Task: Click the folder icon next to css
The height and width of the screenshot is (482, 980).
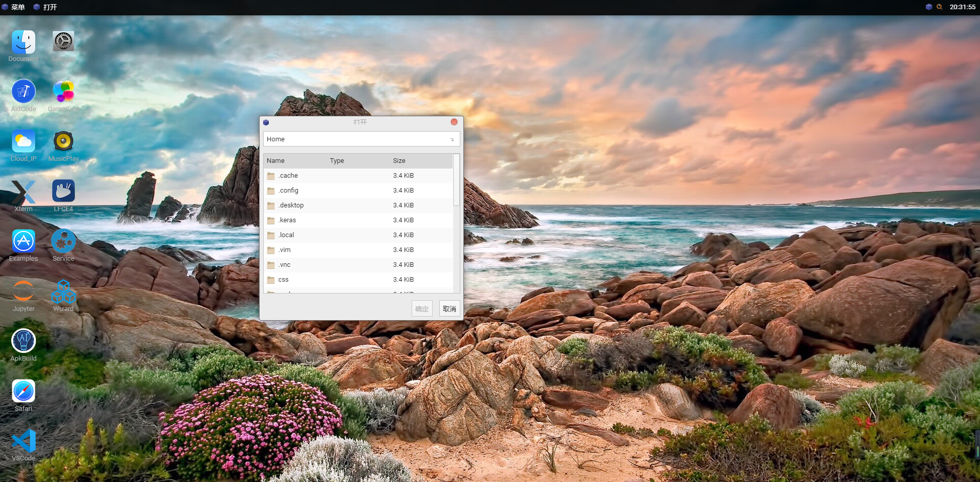Action: 271,280
